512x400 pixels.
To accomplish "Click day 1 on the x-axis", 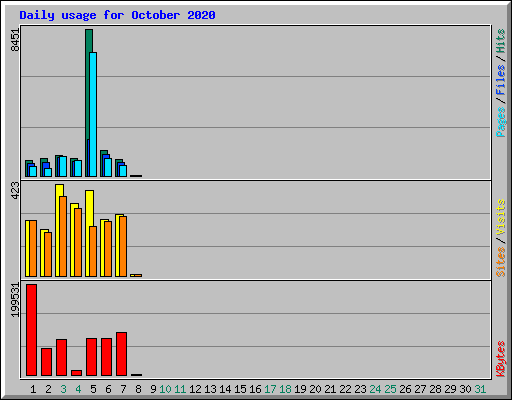I will tap(33, 389).
